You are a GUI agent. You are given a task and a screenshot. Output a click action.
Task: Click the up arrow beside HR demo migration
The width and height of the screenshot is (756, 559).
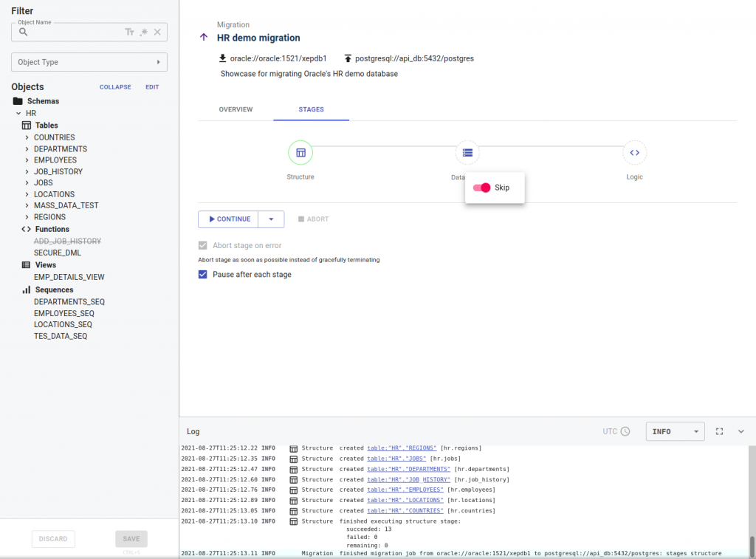[x=204, y=37]
